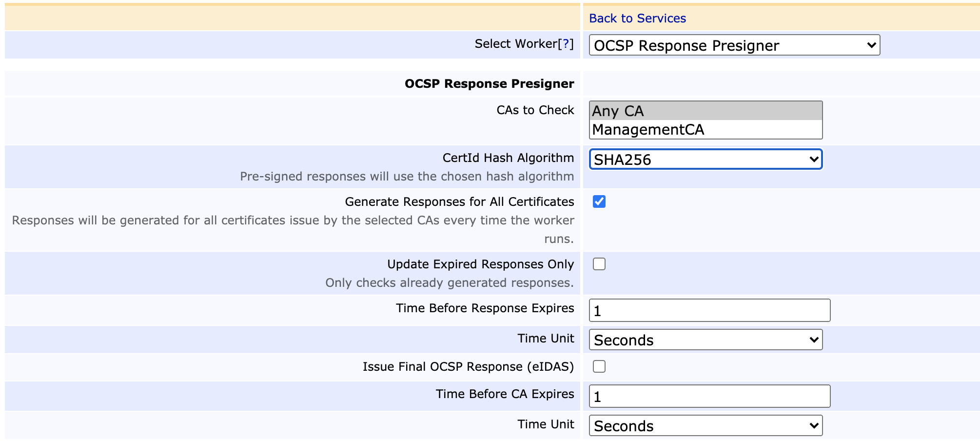The height and width of the screenshot is (441, 980).
Task: Click the Select Worker label text
Action: pyautogui.click(x=515, y=44)
